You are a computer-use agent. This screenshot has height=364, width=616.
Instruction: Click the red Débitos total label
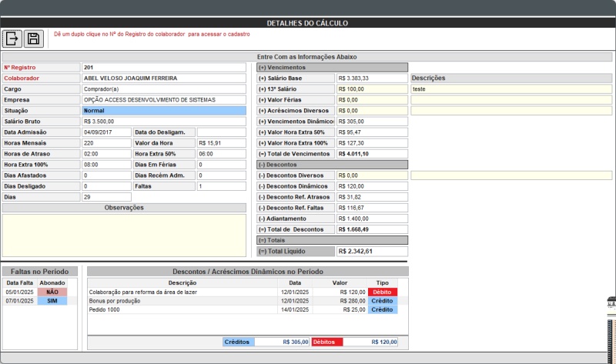[x=326, y=342]
